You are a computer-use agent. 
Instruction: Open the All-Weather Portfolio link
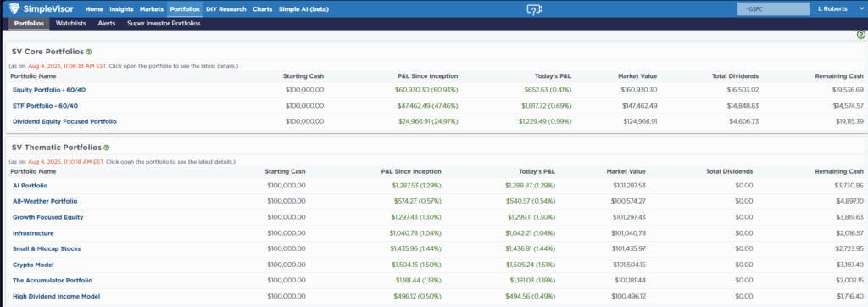coord(45,201)
